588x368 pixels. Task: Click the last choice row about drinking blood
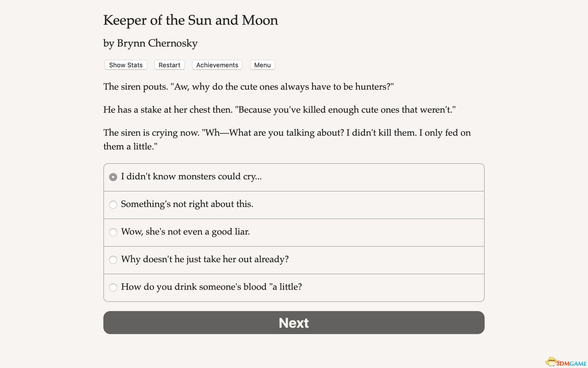point(212,288)
